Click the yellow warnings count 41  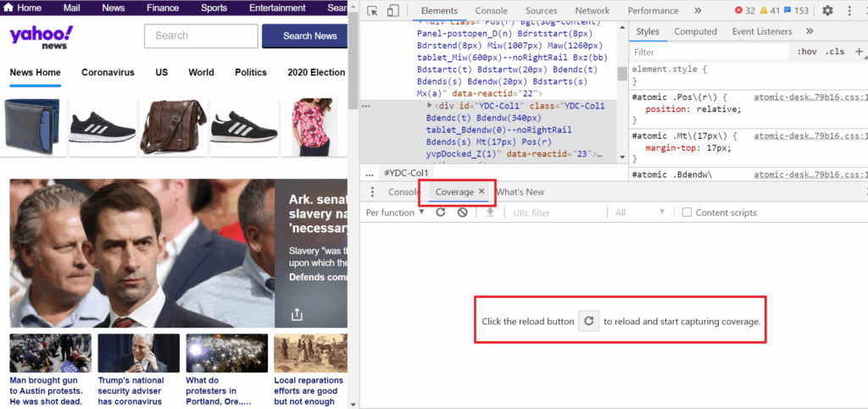click(770, 10)
